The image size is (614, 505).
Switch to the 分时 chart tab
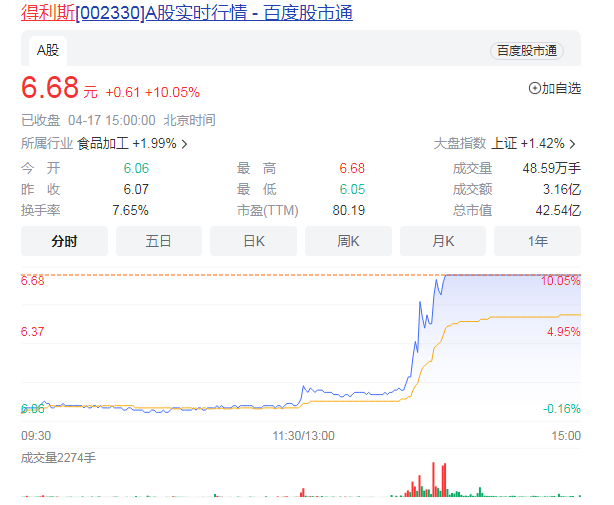[64, 241]
